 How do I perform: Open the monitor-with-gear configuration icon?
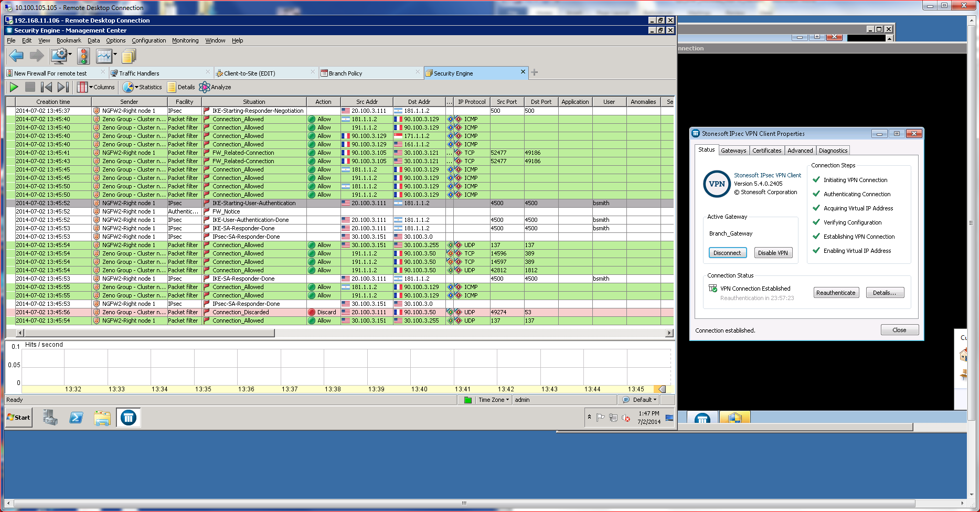tap(59, 56)
